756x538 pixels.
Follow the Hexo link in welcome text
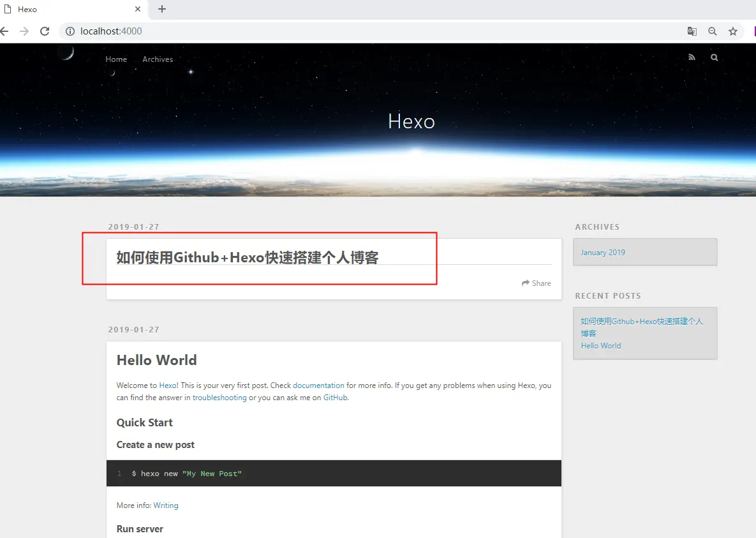(168, 385)
